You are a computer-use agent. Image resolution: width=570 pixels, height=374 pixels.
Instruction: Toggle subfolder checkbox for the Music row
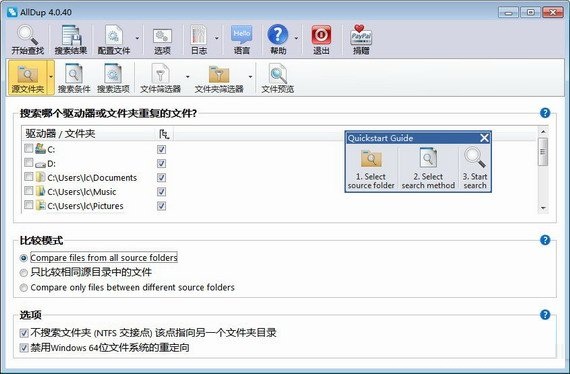161,192
